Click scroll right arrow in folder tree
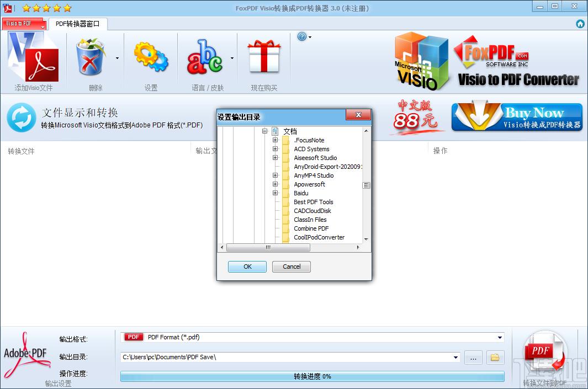 [358, 247]
